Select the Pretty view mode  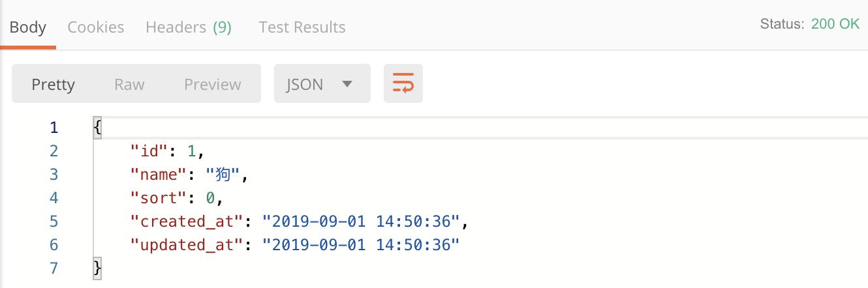coord(54,84)
